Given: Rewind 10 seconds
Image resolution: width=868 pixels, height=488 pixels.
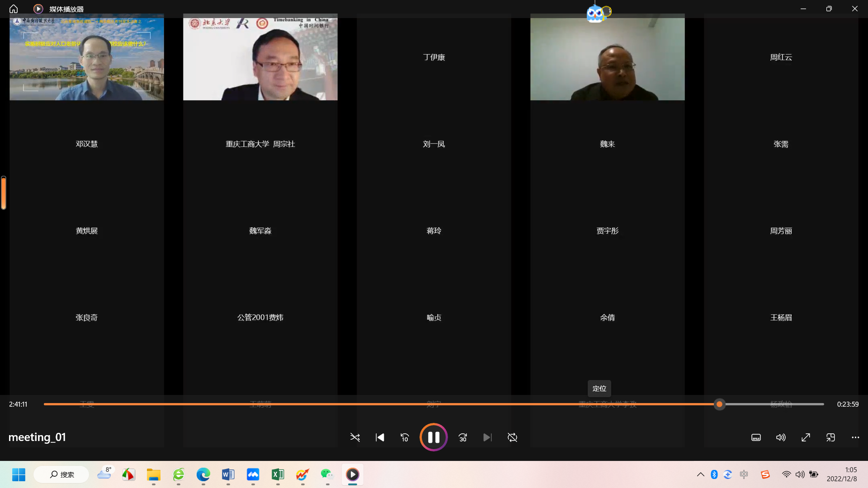Looking at the screenshot, I should (405, 437).
